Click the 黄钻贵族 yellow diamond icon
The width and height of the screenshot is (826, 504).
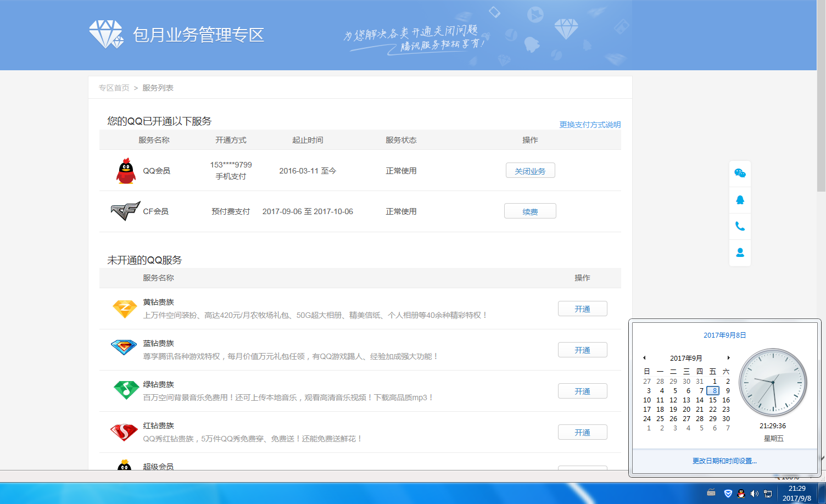tap(125, 309)
